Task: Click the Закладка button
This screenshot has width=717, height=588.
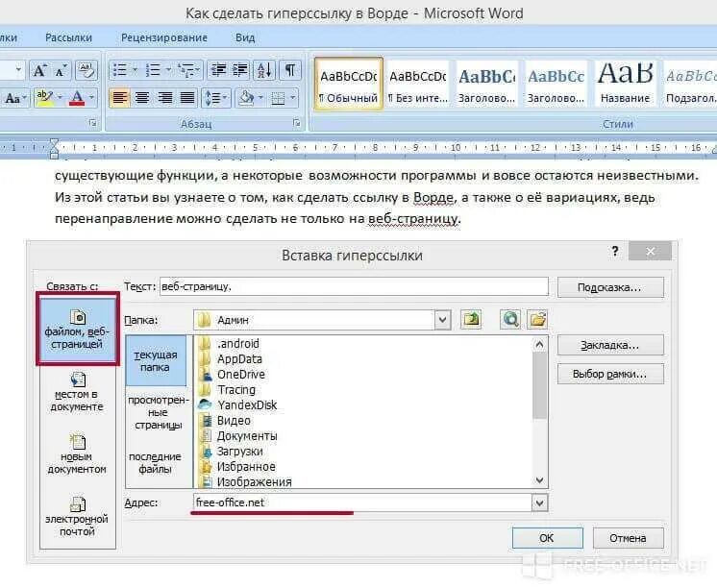Action: 610,345
